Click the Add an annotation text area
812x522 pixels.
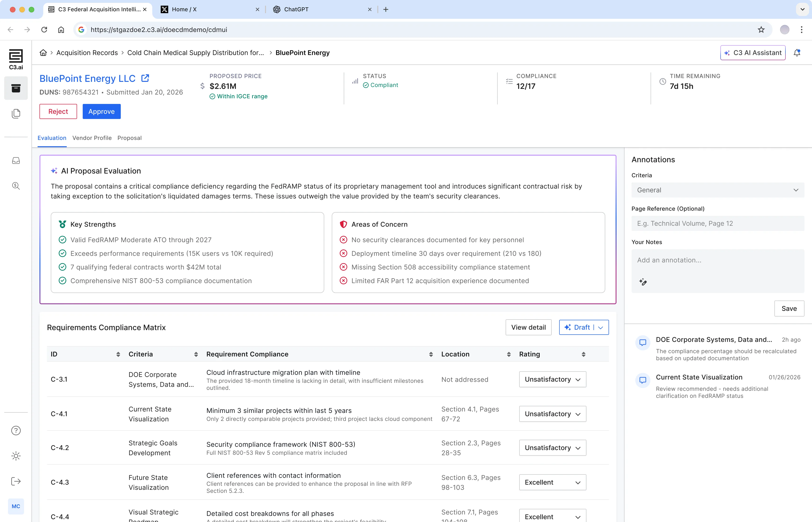click(x=718, y=271)
